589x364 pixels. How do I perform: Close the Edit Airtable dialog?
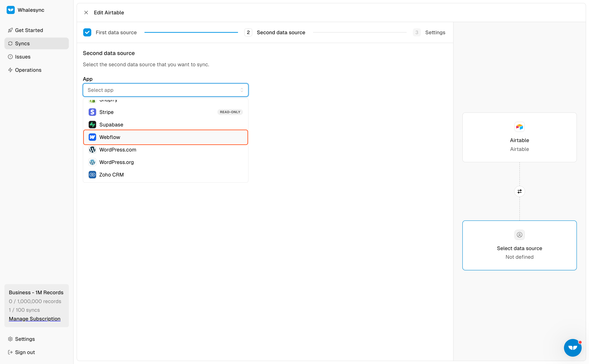click(86, 13)
